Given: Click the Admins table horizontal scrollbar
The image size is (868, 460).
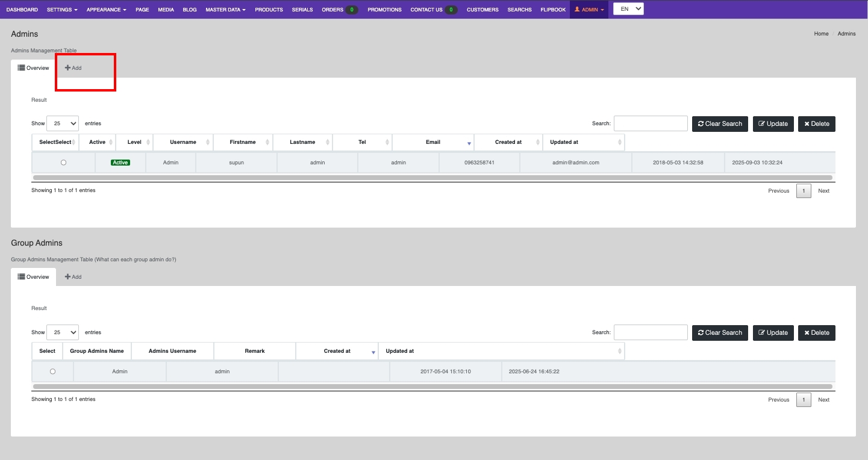Looking at the screenshot, I should [432, 178].
